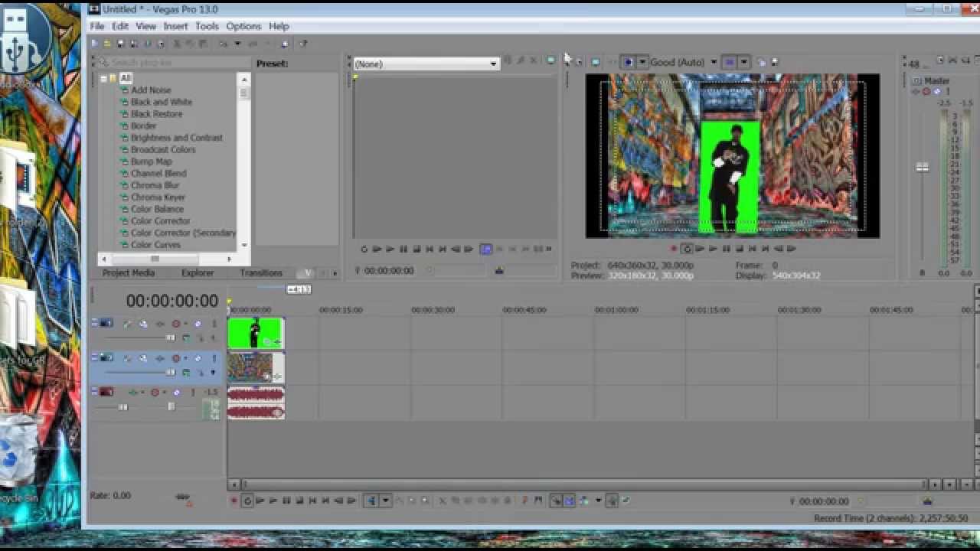
Task: Select the green-screen clip on the timeline
Action: click(x=256, y=333)
